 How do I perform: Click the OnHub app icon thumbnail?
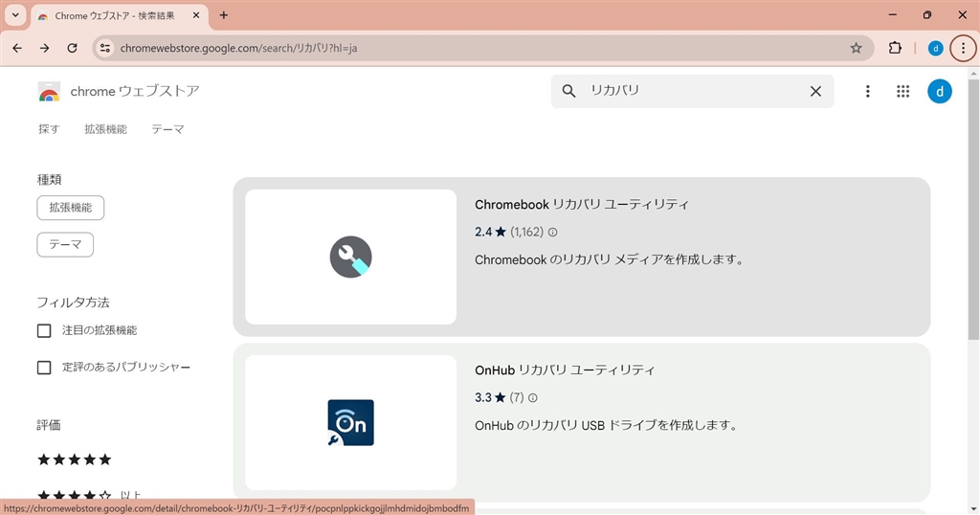tap(350, 422)
